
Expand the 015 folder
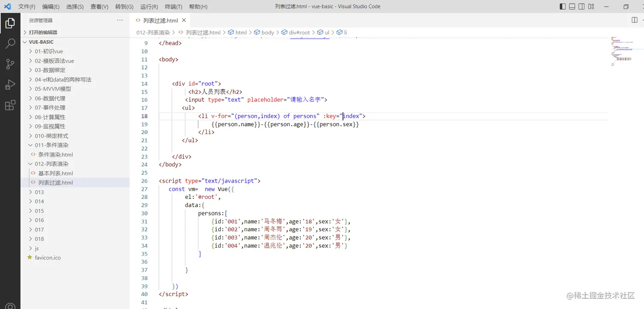tap(75, 211)
